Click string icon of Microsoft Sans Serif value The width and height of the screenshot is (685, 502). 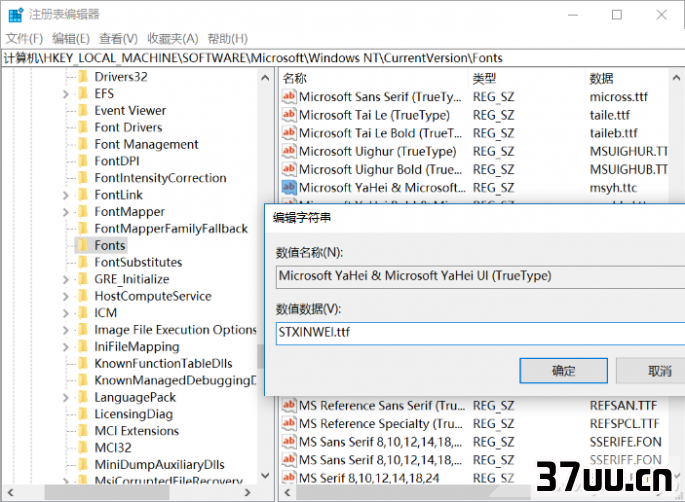click(x=289, y=97)
